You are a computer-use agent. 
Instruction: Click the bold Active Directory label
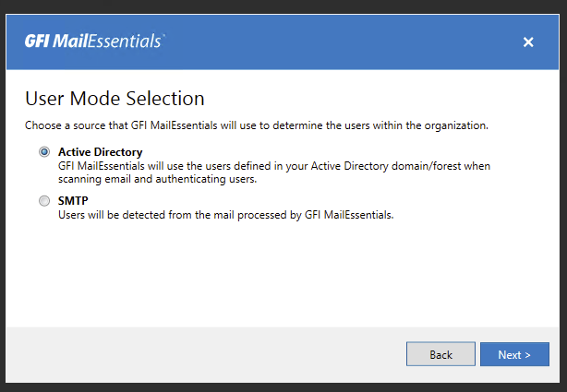(100, 152)
